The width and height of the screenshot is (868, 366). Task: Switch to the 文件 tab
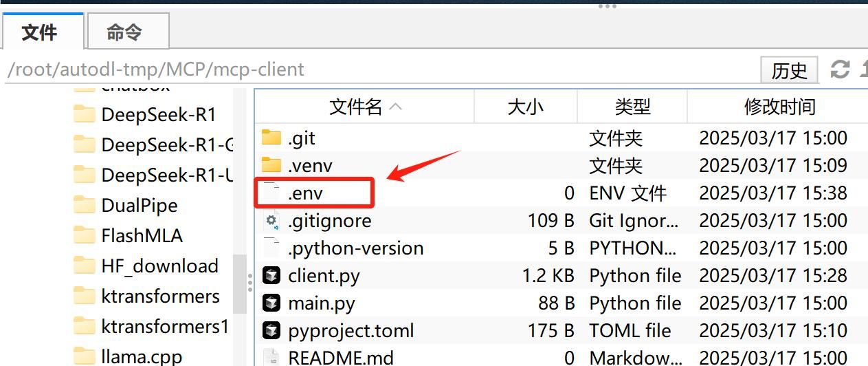pos(42,32)
